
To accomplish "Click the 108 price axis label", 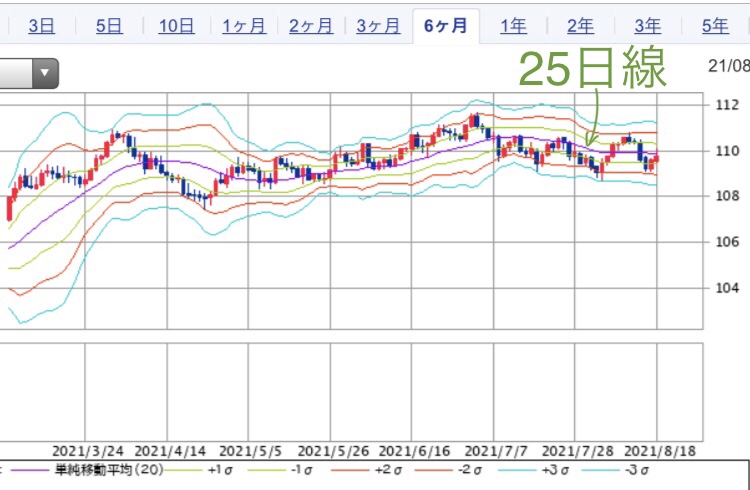I will pyautogui.click(x=727, y=196).
